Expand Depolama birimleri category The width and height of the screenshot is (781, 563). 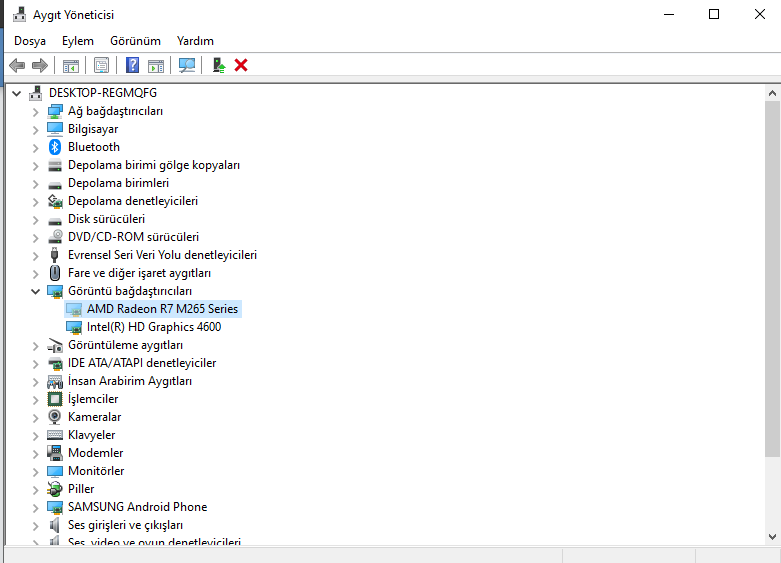pyautogui.click(x=35, y=184)
